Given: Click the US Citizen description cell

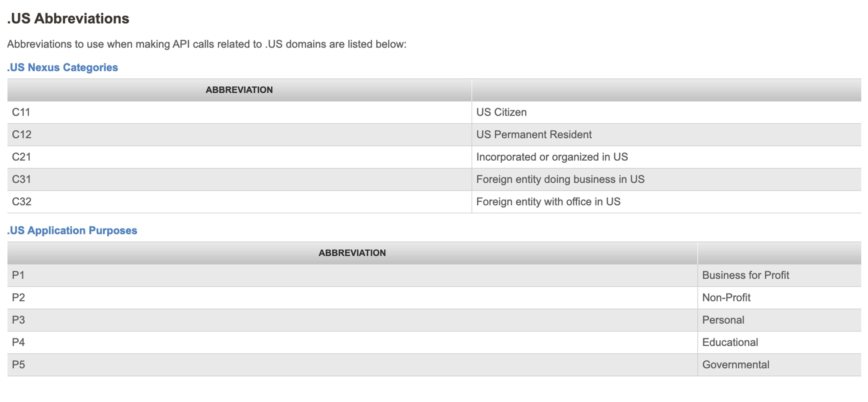Looking at the screenshot, I should 501,112.
